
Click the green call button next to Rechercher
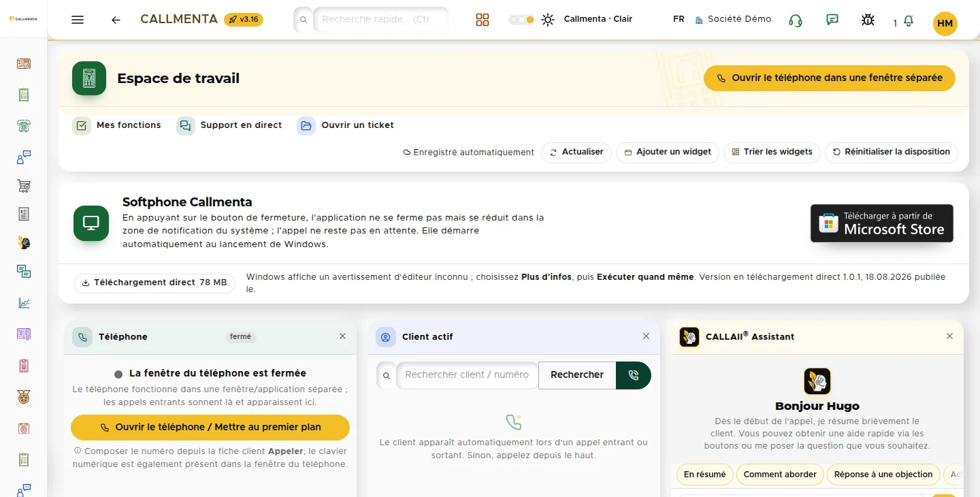[x=634, y=375]
